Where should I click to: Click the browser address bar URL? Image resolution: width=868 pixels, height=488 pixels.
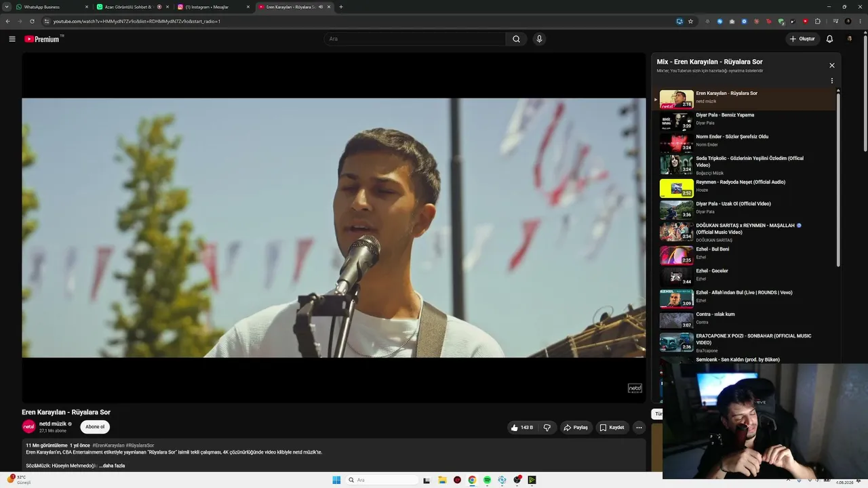click(x=137, y=21)
